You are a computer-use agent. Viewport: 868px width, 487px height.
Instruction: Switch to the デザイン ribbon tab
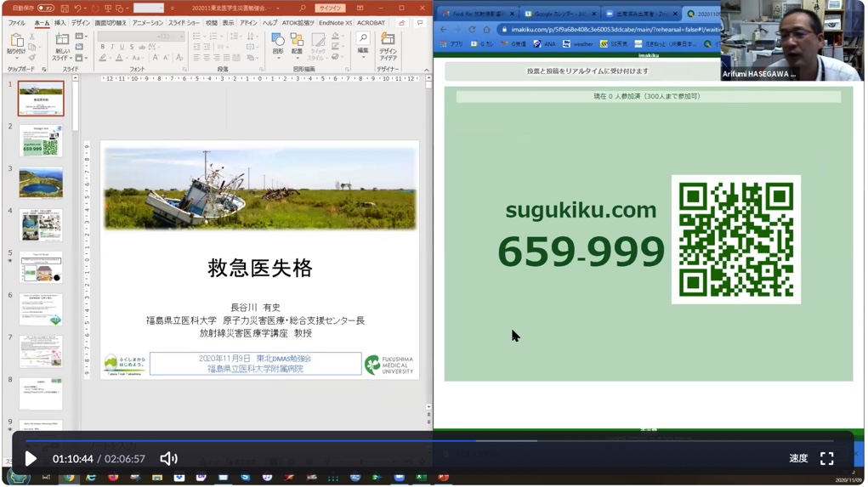click(x=80, y=23)
